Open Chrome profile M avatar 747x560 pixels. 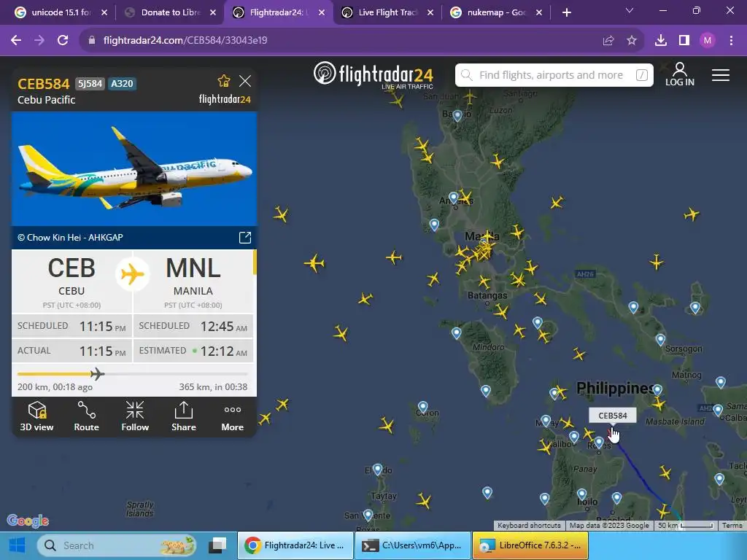708,41
